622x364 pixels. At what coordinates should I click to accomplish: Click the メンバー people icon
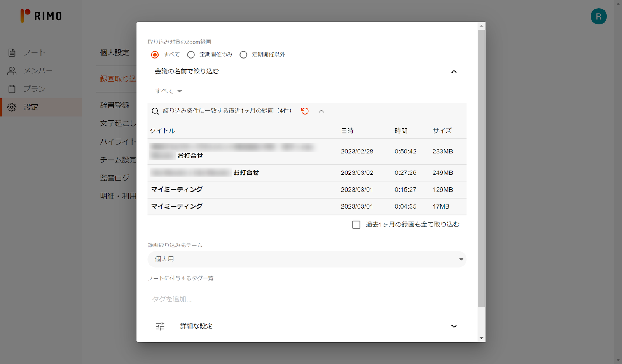(x=12, y=71)
